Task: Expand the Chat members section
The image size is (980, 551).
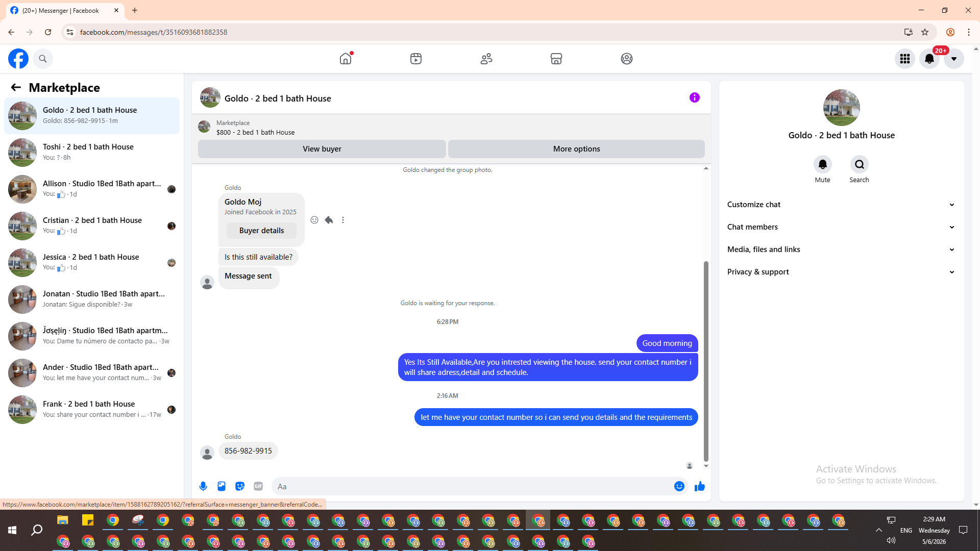Action: pos(841,227)
